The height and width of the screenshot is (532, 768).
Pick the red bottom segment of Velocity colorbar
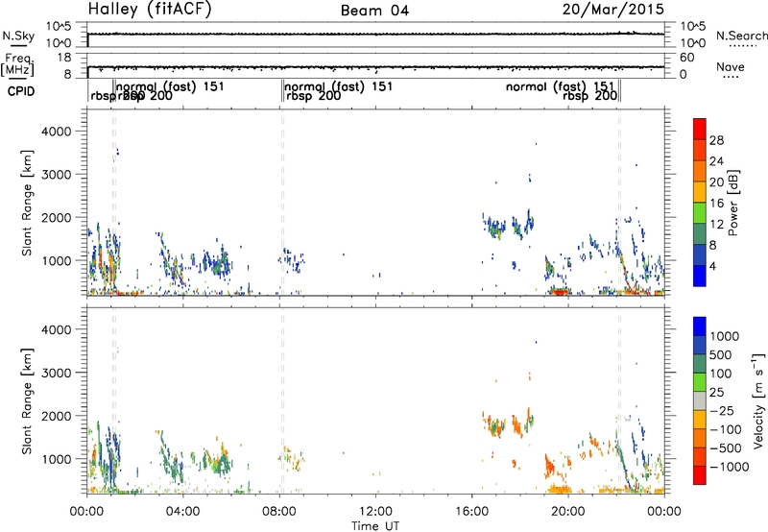[x=700, y=475]
